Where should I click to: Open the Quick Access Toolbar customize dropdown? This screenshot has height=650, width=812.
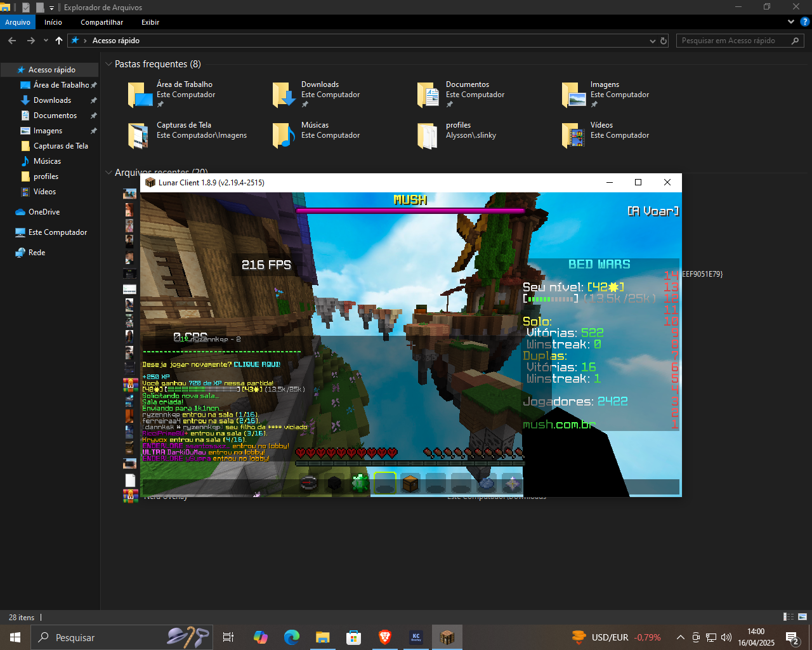pos(52,8)
